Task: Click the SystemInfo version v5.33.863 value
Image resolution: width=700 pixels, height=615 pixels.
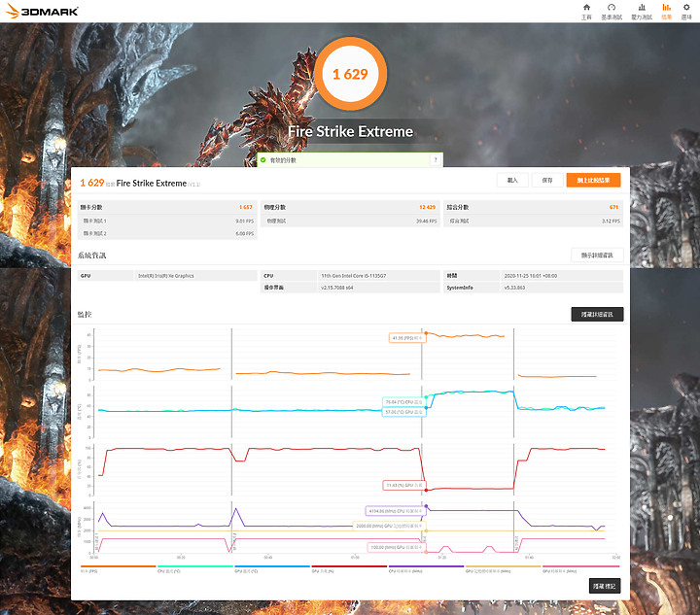Action: pos(514,289)
